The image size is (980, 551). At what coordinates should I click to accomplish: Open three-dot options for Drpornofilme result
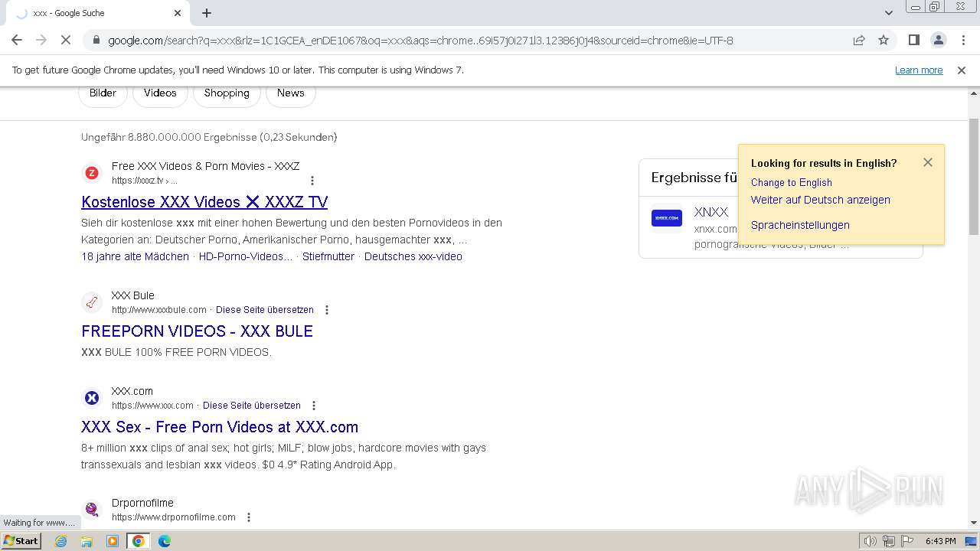pos(249,517)
